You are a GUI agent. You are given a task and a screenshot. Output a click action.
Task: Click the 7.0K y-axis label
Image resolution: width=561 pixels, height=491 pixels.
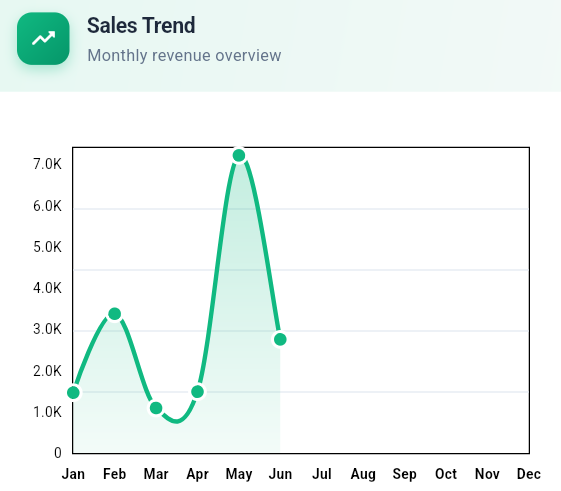pos(47,164)
